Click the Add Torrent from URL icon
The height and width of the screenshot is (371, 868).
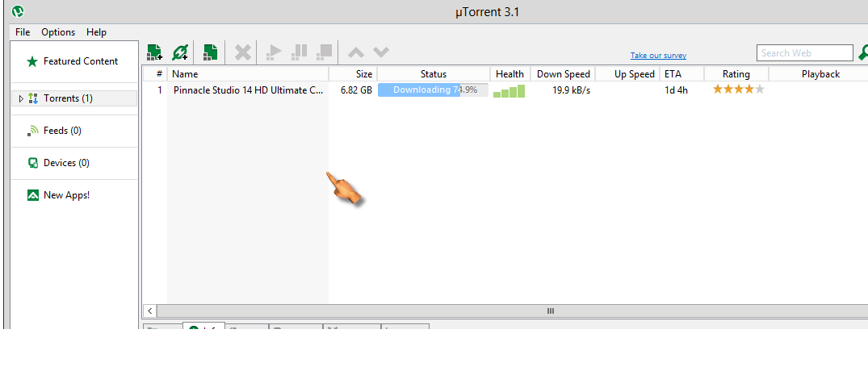pyautogui.click(x=180, y=52)
